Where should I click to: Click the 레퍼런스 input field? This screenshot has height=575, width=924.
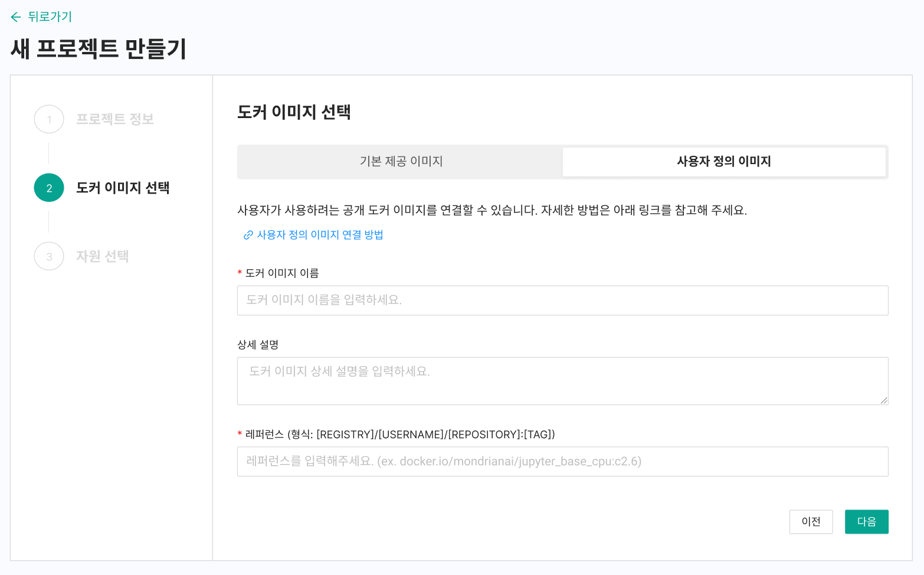pyautogui.click(x=562, y=462)
